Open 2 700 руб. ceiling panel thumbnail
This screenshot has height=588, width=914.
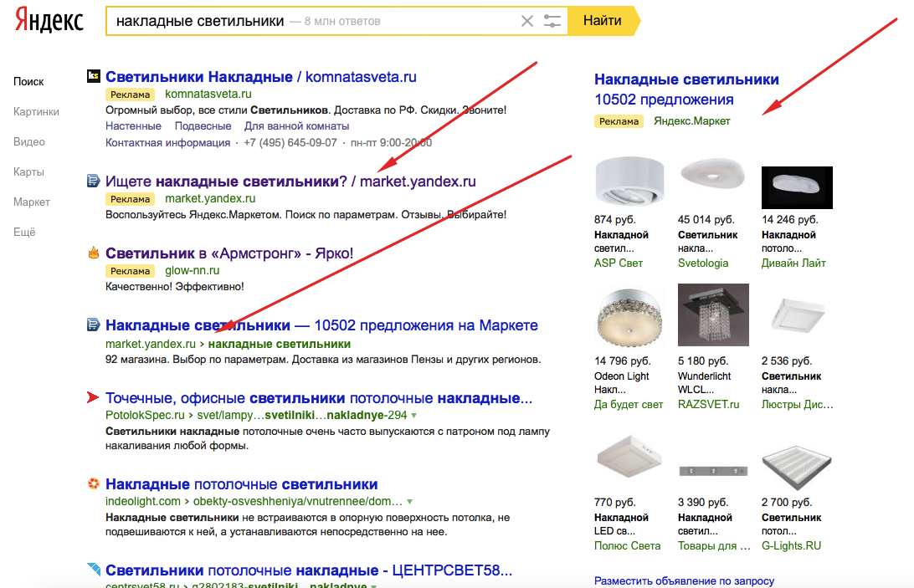796,468
